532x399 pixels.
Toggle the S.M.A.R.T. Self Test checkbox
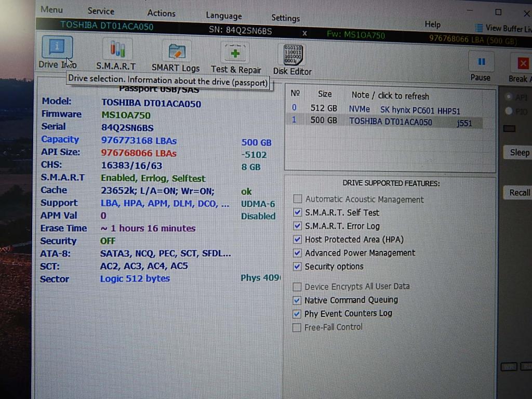tap(298, 212)
